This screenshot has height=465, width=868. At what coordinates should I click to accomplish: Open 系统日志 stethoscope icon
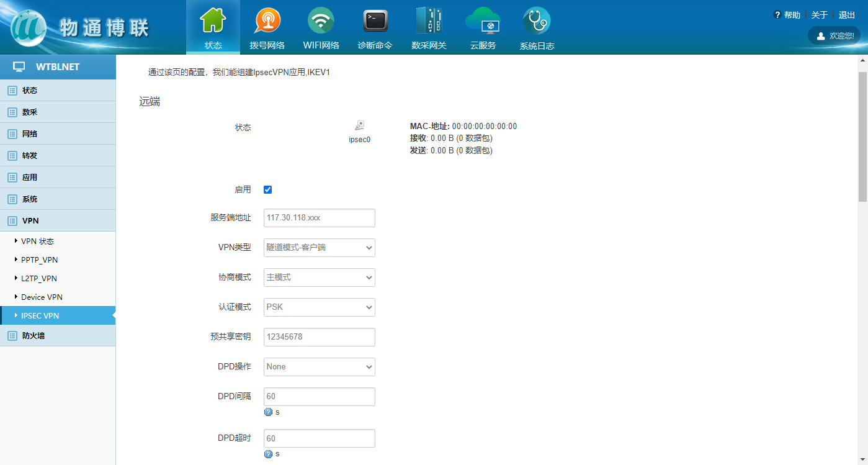[537, 22]
